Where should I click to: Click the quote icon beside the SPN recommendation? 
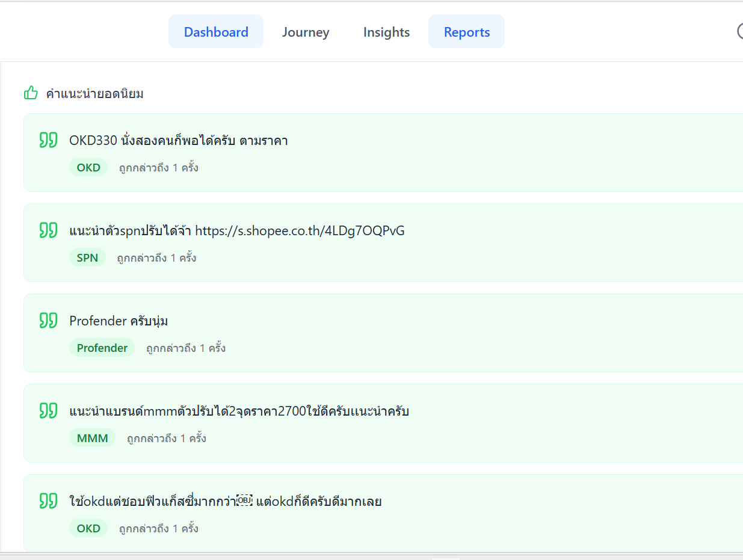click(x=48, y=230)
